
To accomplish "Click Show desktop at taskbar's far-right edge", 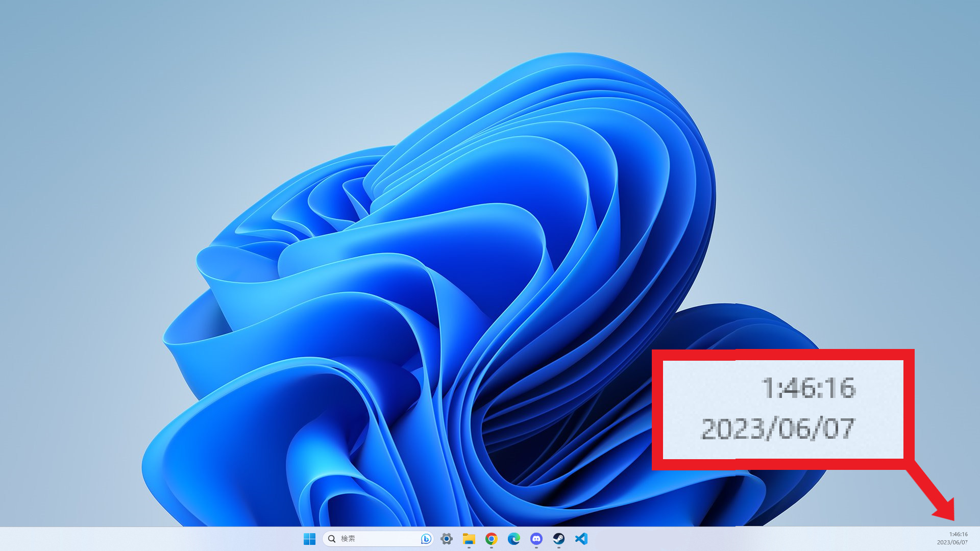I will point(977,539).
